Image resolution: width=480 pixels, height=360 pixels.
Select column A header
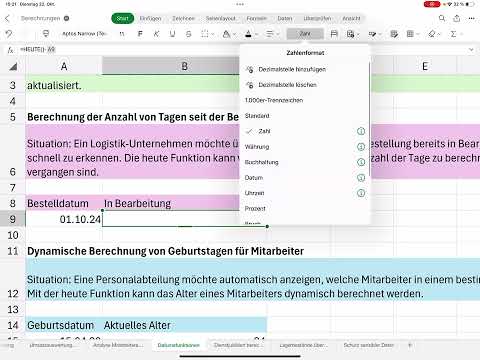click(64, 66)
